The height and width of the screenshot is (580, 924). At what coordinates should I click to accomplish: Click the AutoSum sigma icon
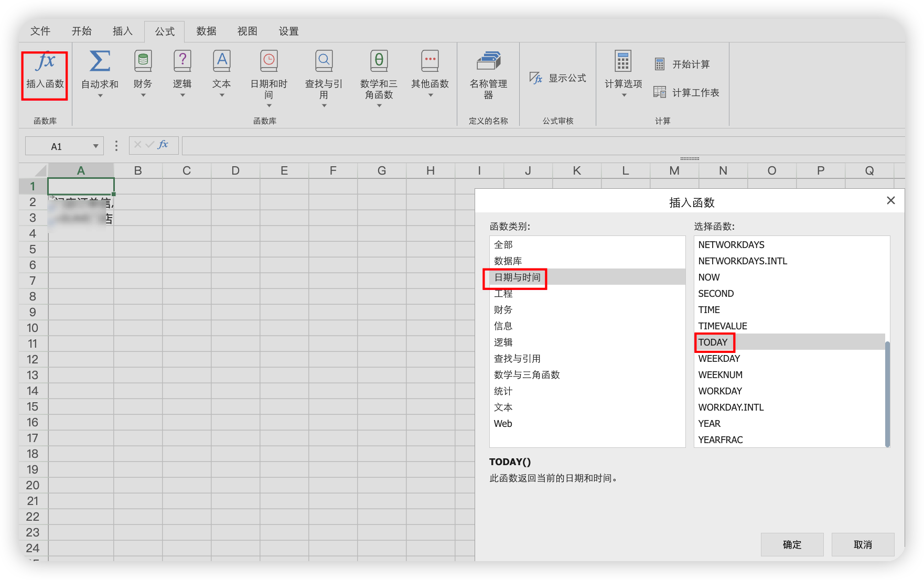click(100, 61)
